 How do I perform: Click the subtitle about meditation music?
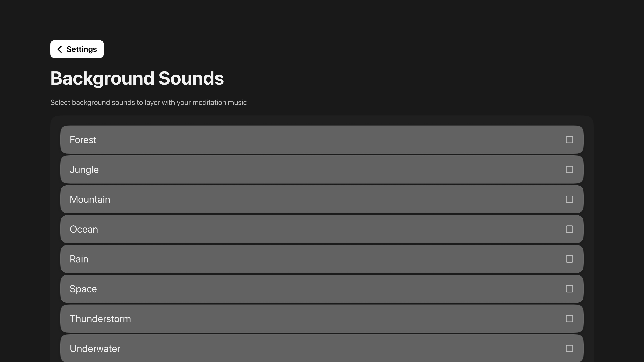tap(148, 102)
